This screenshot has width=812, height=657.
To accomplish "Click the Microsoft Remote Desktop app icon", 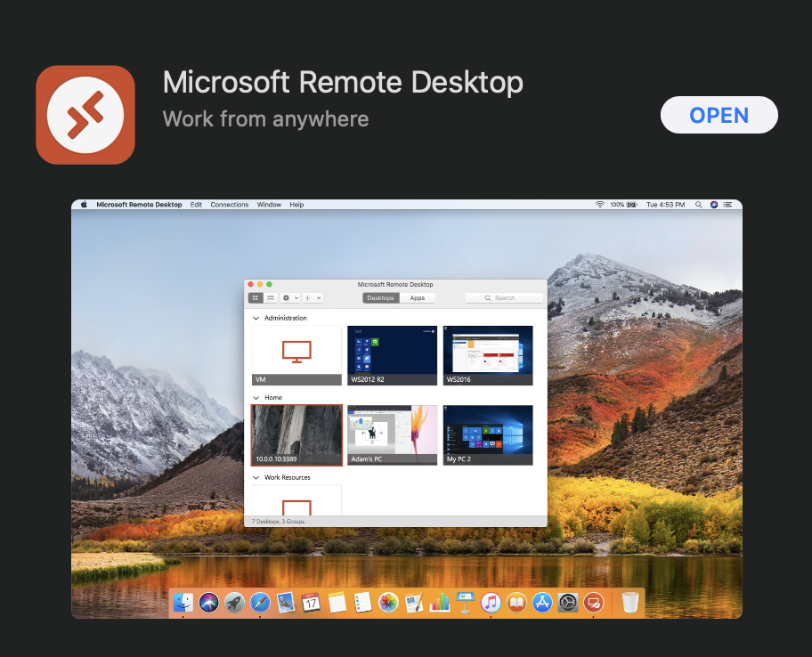I will pos(85,115).
